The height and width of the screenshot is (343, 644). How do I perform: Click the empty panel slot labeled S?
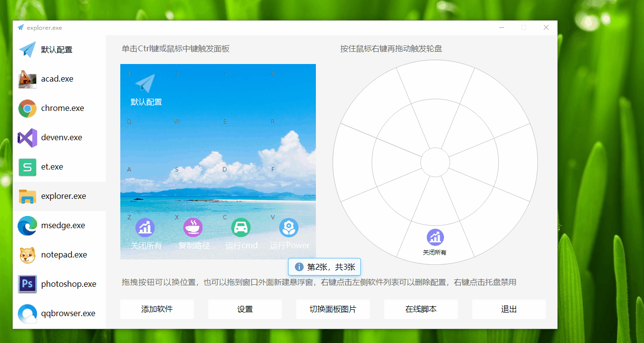tap(193, 186)
